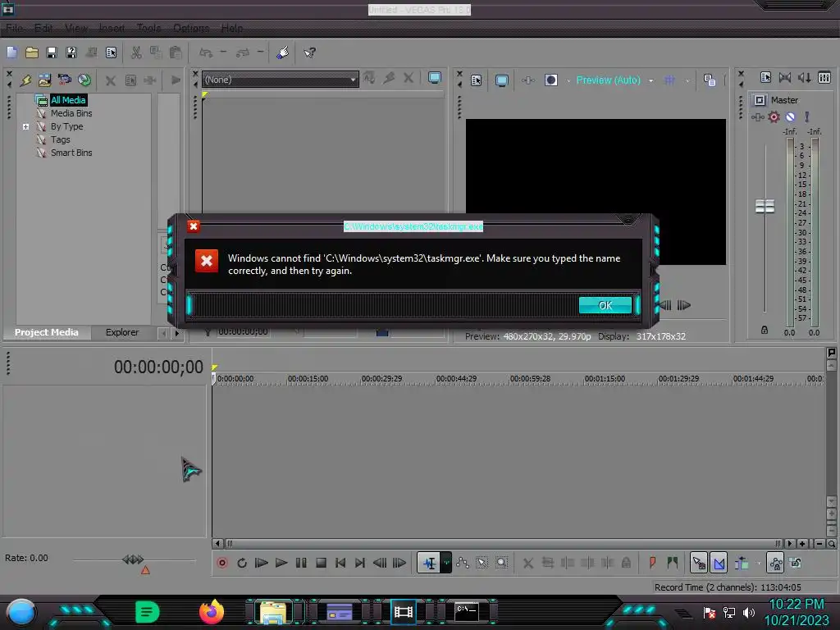This screenshot has height=630, width=840.
Task: Open the Normal Edit tool dropdown arrow
Action: click(446, 563)
